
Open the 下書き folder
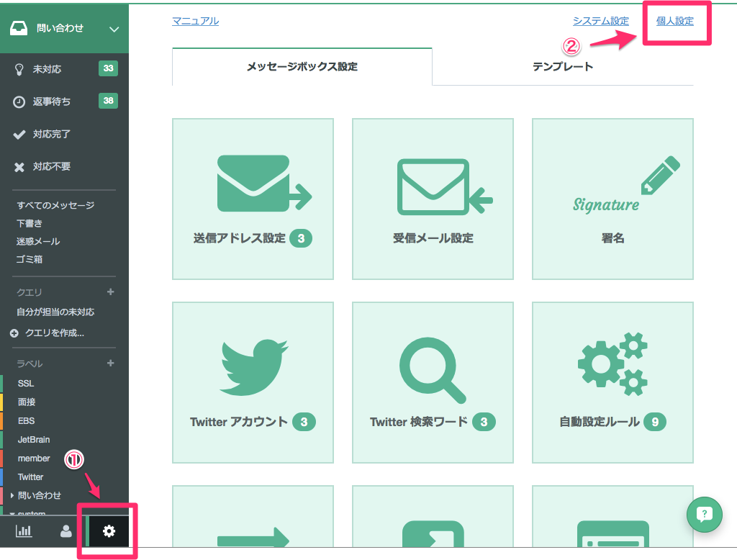tap(30, 223)
